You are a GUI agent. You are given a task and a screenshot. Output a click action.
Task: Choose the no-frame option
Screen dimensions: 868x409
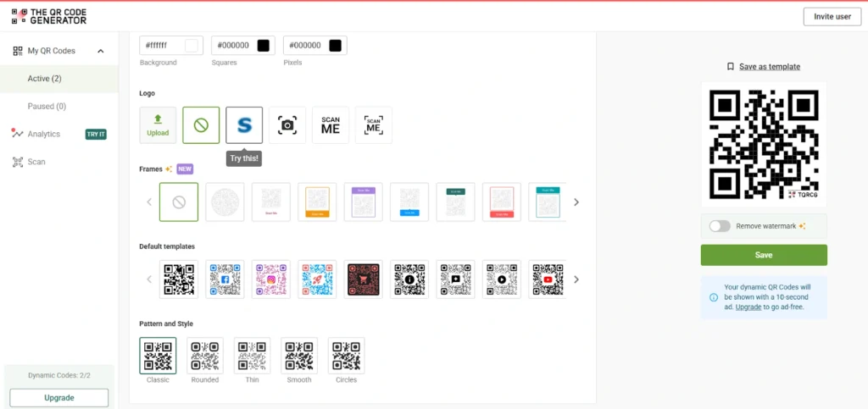coord(179,202)
